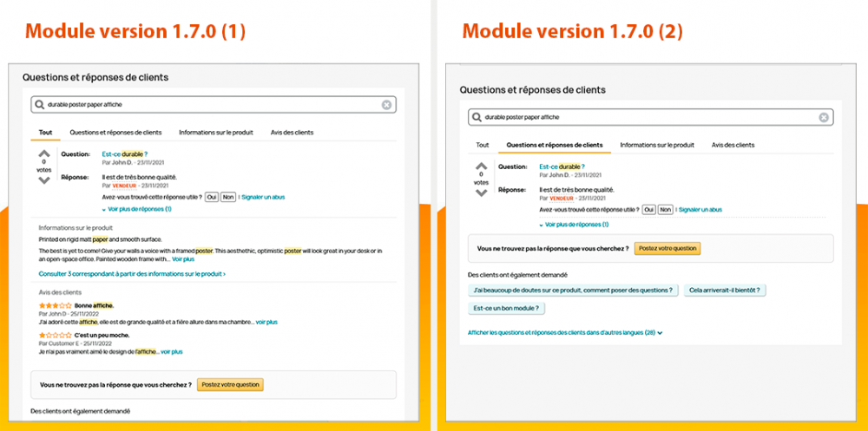The height and width of the screenshot is (431, 868).
Task: Click the Signaler un abus link in right panel
Action: click(700, 210)
